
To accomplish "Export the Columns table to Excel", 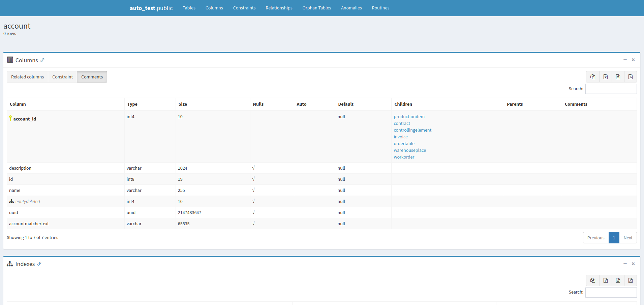I will click(605, 77).
